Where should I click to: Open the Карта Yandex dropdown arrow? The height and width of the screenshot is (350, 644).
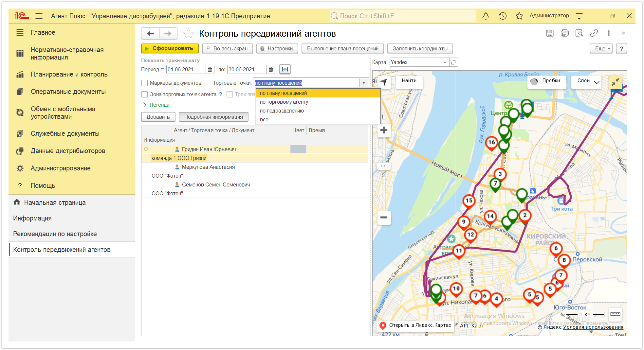click(445, 62)
